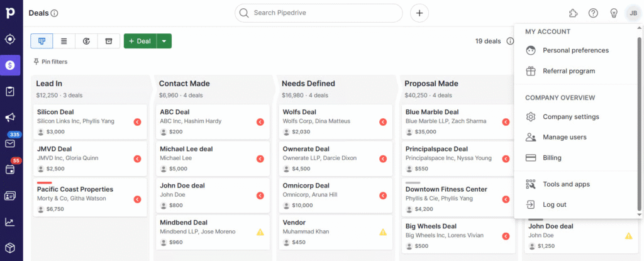Click the quick add plus button

tap(419, 13)
